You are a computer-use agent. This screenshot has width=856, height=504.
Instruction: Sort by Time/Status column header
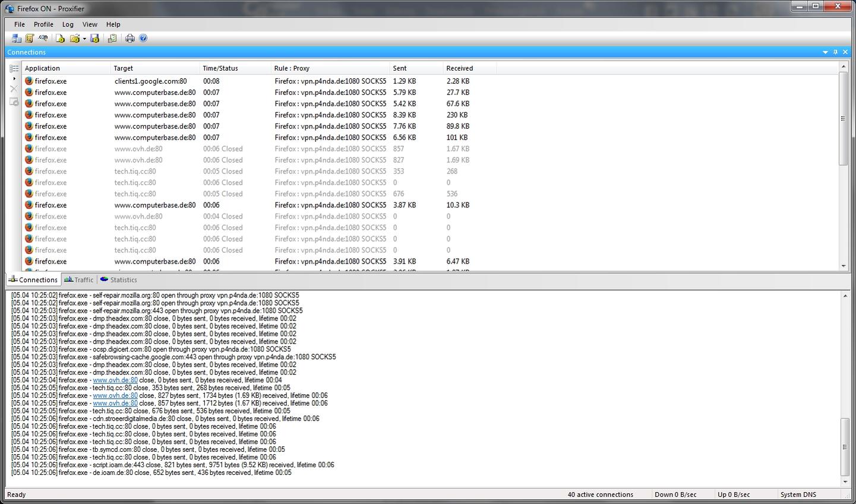pyautogui.click(x=235, y=68)
